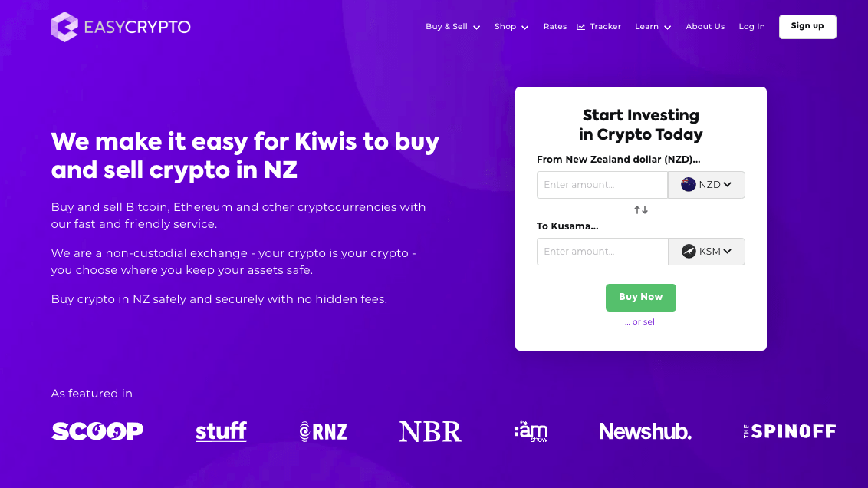
Task: Expand the Buy & Sell menu
Action: point(452,26)
